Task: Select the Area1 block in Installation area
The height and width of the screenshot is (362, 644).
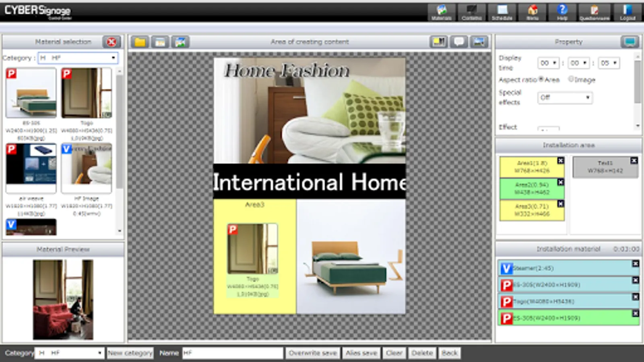Action: pyautogui.click(x=532, y=167)
